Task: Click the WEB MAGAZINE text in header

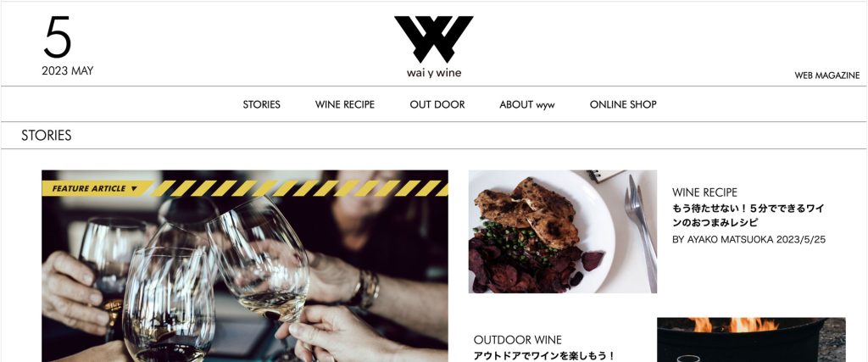Action: point(827,75)
